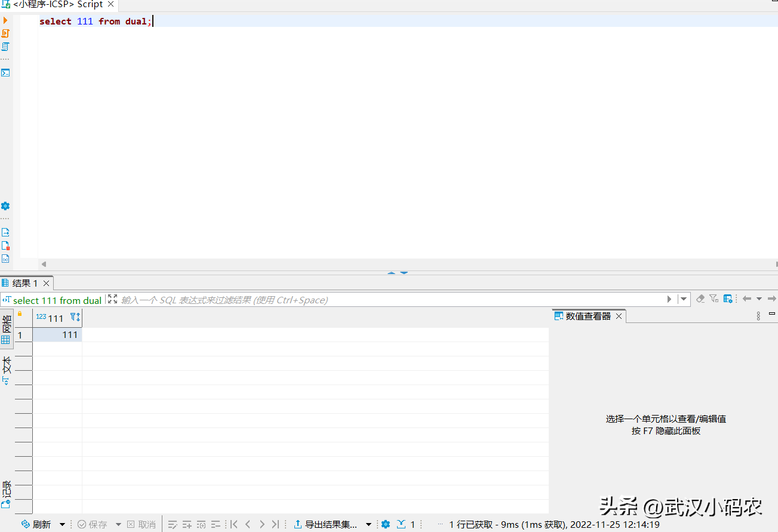Close the 数值查看器 panel tab

coord(619,316)
